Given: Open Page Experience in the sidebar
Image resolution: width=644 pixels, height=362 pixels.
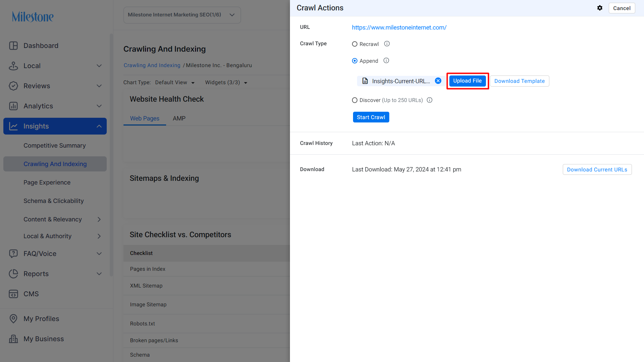Looking at the screenshot, I should pyautogui.click(x=47, y=183).
